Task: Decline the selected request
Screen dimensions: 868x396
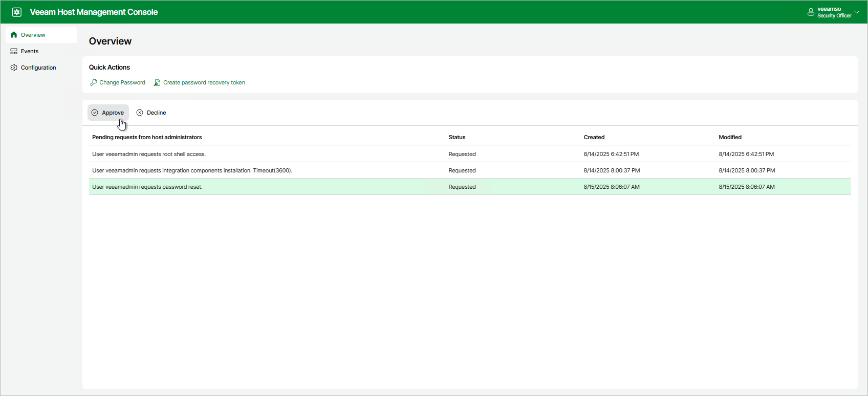Action: click(x=151, y=113)
